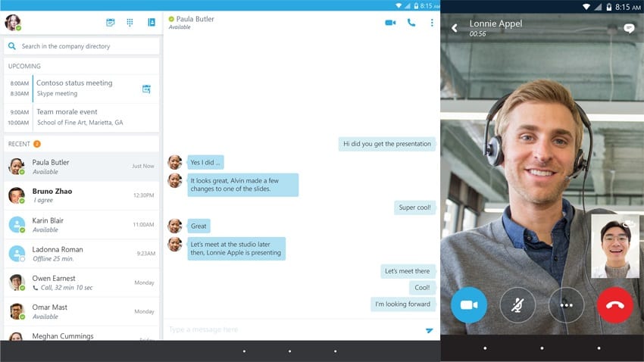
Task: Open more call options button
Action: click(x=567, y=305)
